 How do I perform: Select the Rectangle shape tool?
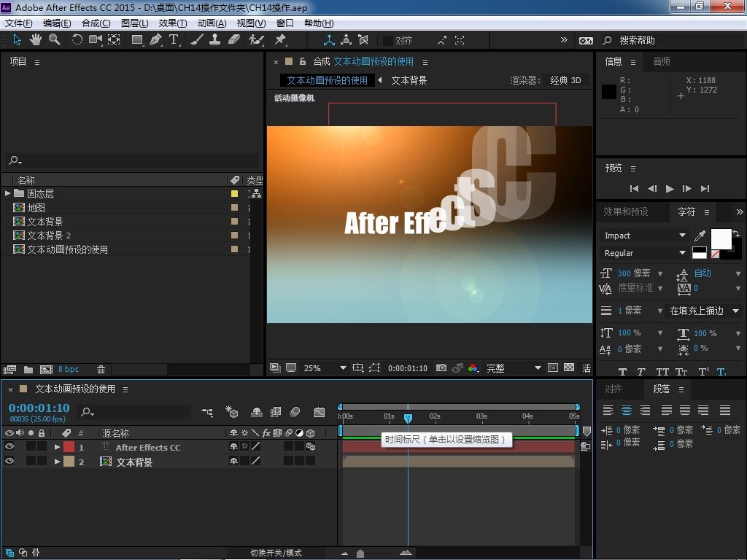click(137, 40)
